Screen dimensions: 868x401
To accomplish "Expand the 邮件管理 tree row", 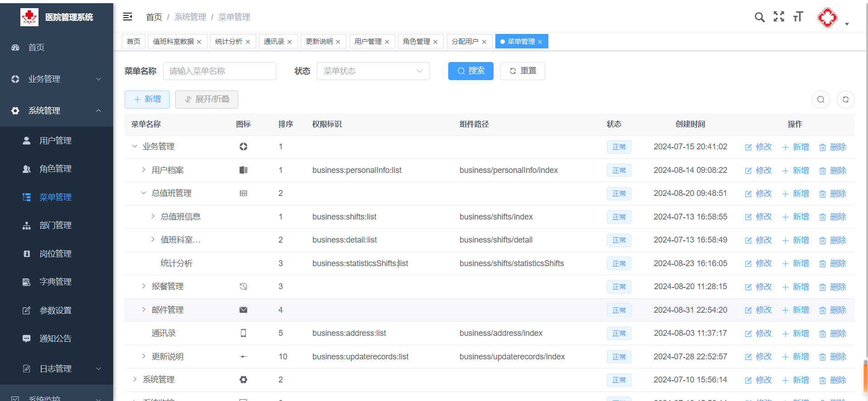I will (144, 310).
